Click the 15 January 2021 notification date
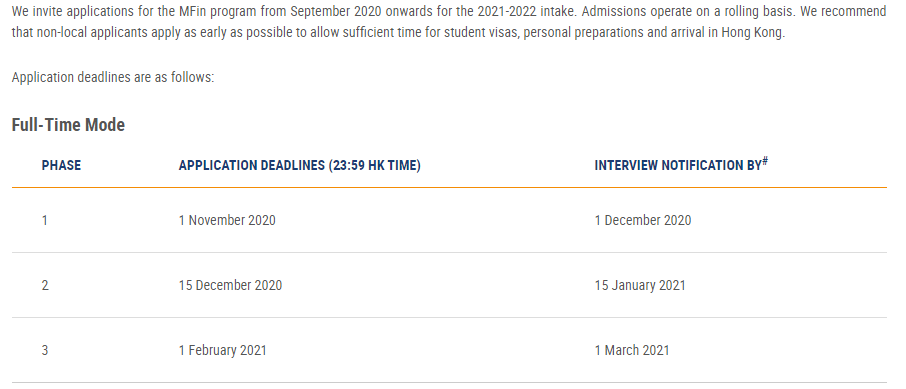The height and width of the screenshot is (389, 906). click(x=640, y=286)
